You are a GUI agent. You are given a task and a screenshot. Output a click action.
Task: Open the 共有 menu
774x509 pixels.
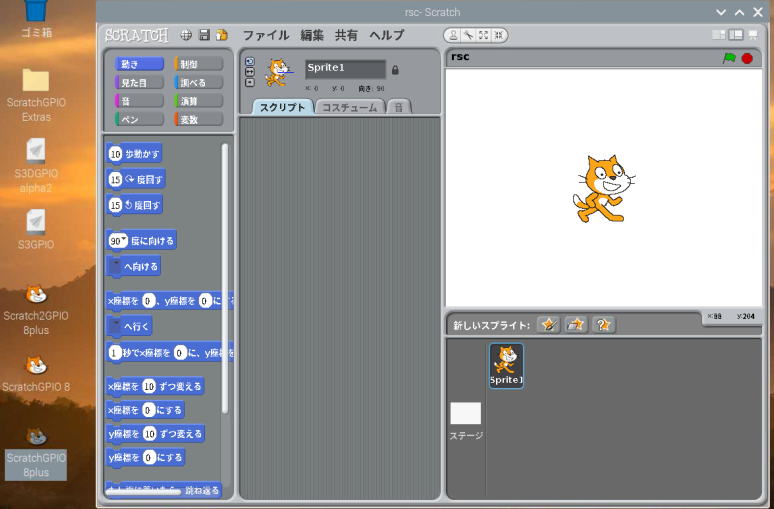346,35
